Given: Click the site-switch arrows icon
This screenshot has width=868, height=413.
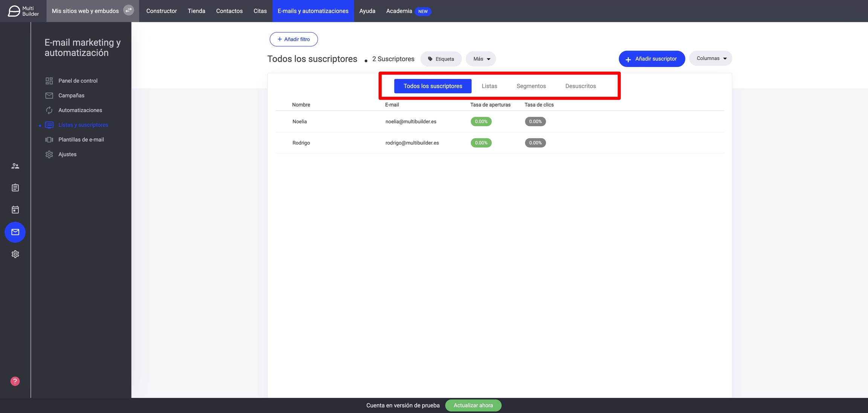Looking at the screenshot, I should (x=128, y=10).
